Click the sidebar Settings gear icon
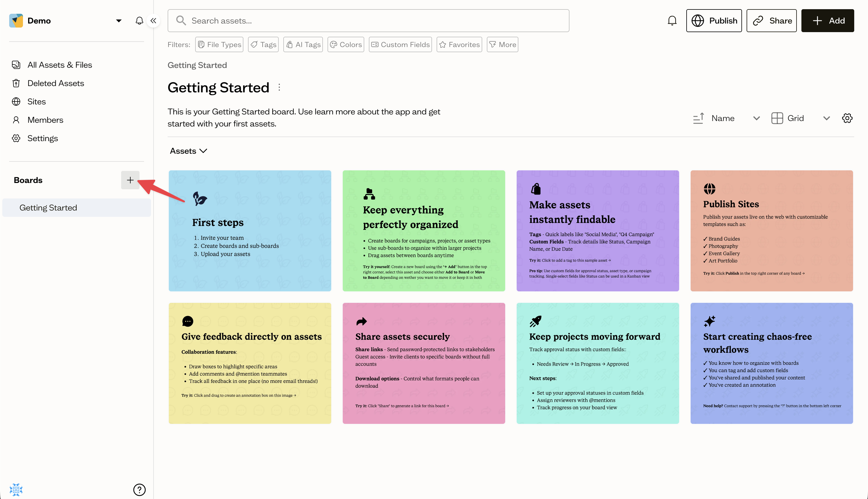868x499 pixels. tap(16, 138)
